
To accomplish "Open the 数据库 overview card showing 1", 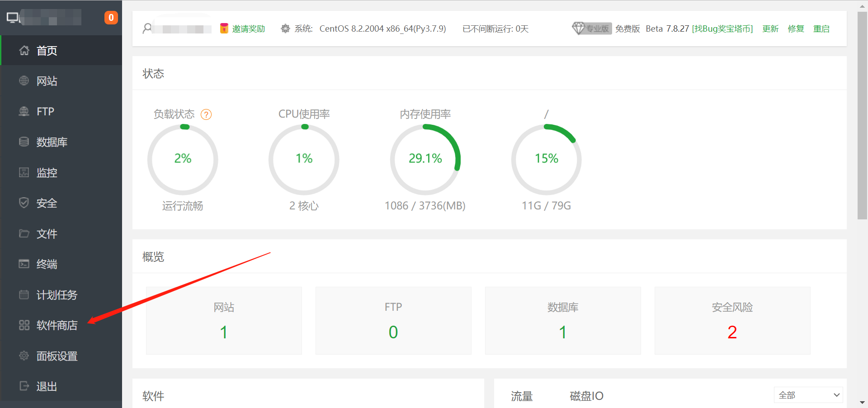I will (x=563, y=321).
